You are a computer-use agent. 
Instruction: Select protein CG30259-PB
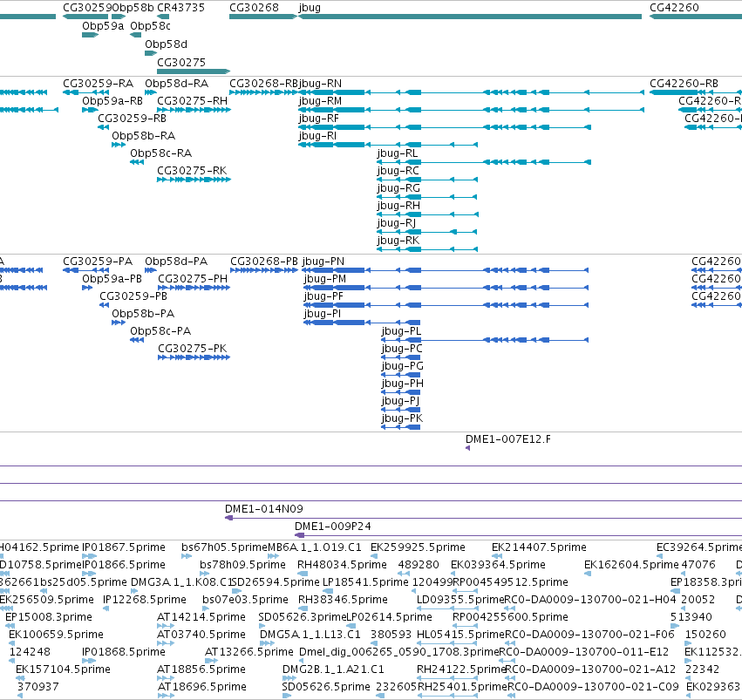(133, 296)
